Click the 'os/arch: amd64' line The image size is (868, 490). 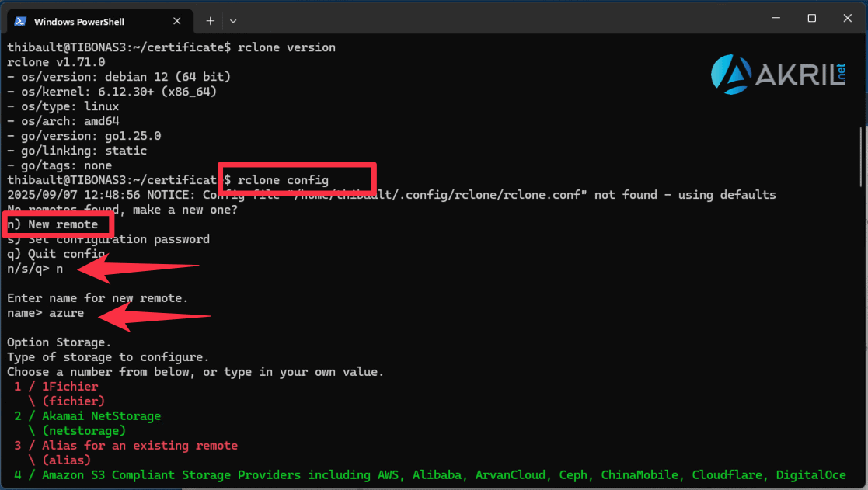tap(63, 121)
